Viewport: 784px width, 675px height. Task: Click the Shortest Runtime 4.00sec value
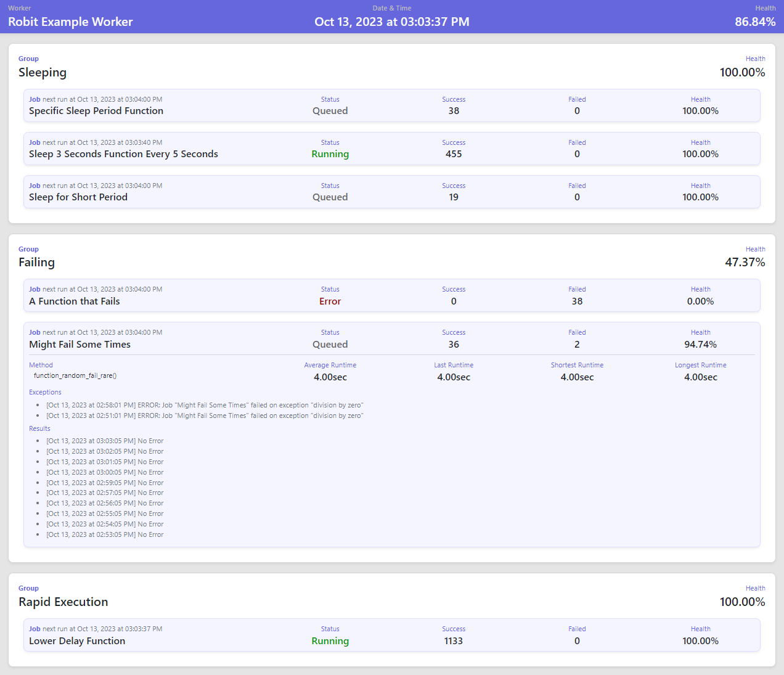(x=577, y=377)
